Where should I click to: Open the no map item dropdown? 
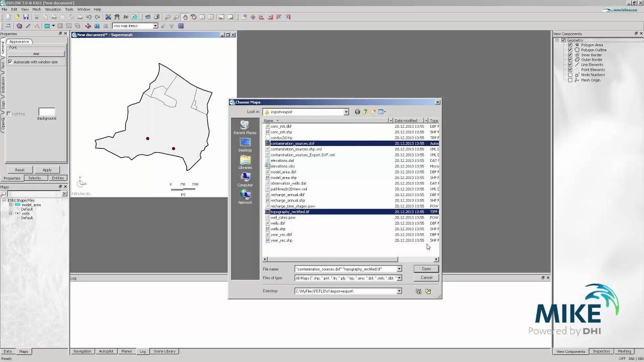coord(155,26)
